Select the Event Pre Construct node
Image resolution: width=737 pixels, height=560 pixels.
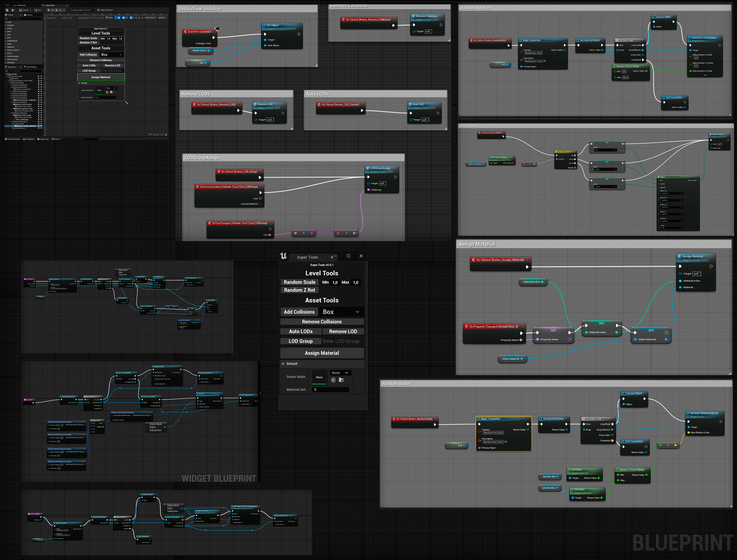click(x=200, y=38)
